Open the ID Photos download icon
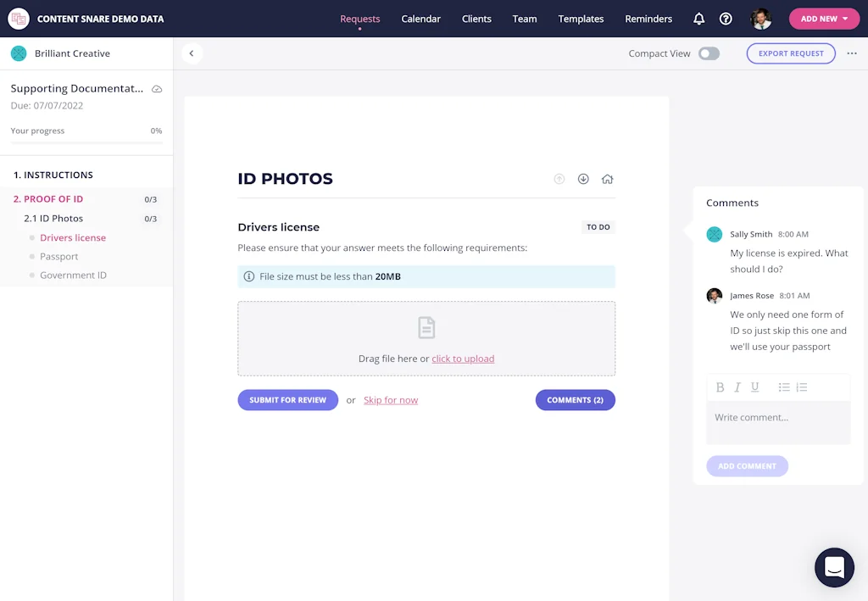 pos(583,179)
